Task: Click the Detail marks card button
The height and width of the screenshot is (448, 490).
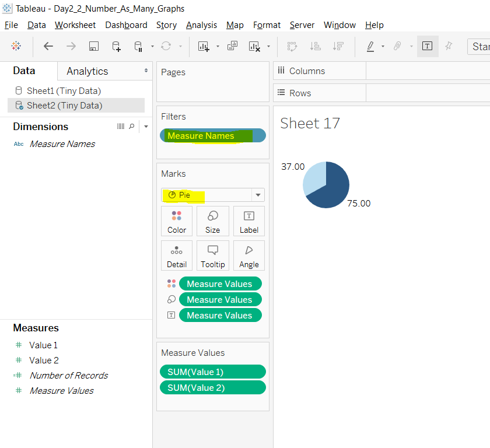Action: 177,256
